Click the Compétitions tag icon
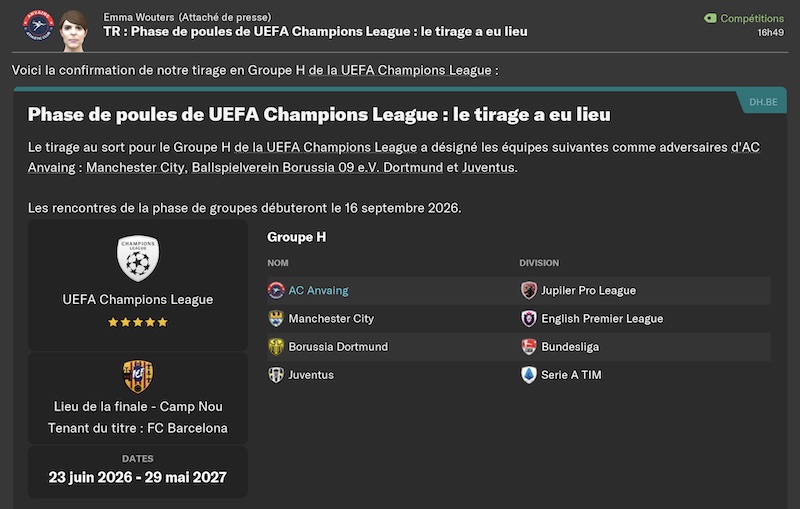This screenshot has height=509, width=800. tap(710, 18)
